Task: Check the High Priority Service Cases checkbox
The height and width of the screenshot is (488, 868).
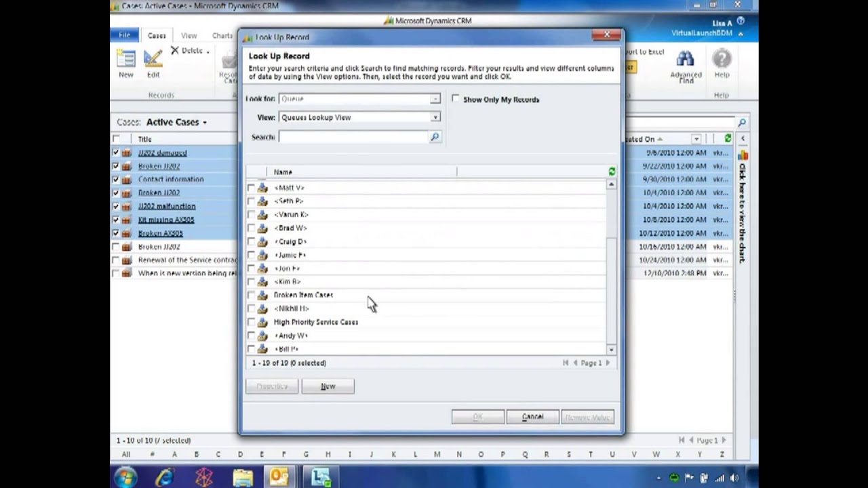Action: pos(251,323)
